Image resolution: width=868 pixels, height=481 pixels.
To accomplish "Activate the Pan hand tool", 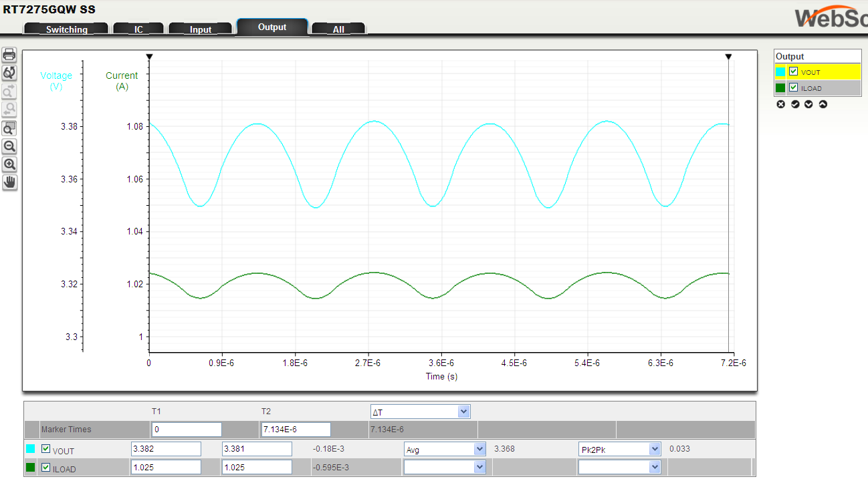I will [x=9, y=182].
